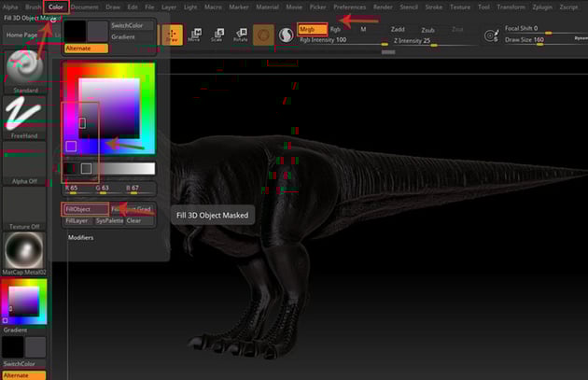Select the Rotate tool icon
The width and height of the screenshot is (588, 380).
tap(238, 35)
